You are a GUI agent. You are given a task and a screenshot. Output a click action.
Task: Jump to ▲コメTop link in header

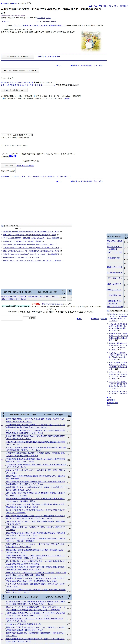coord(93,6)
